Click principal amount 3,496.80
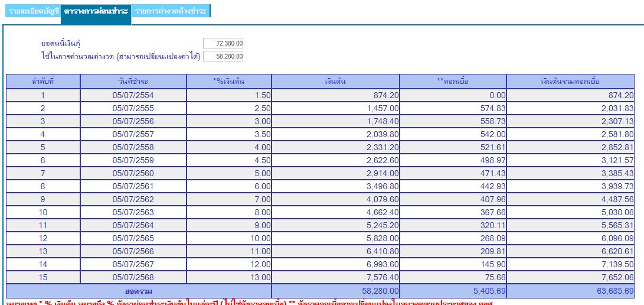 coord(335,186)
